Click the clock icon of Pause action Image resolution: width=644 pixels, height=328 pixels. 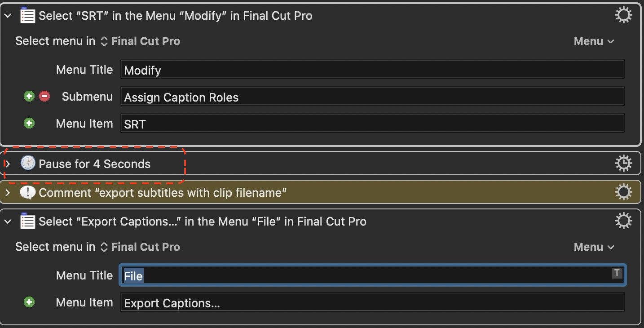coord(28,164)
